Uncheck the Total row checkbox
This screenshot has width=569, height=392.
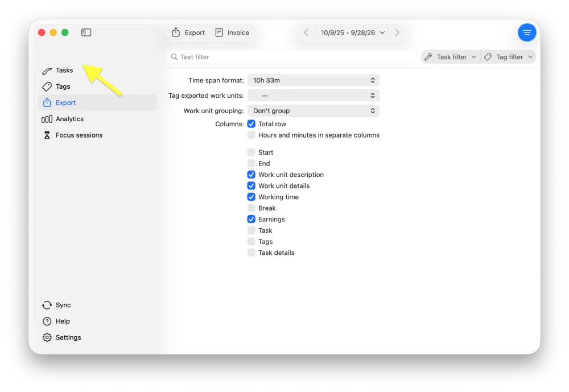coord(251,124)
